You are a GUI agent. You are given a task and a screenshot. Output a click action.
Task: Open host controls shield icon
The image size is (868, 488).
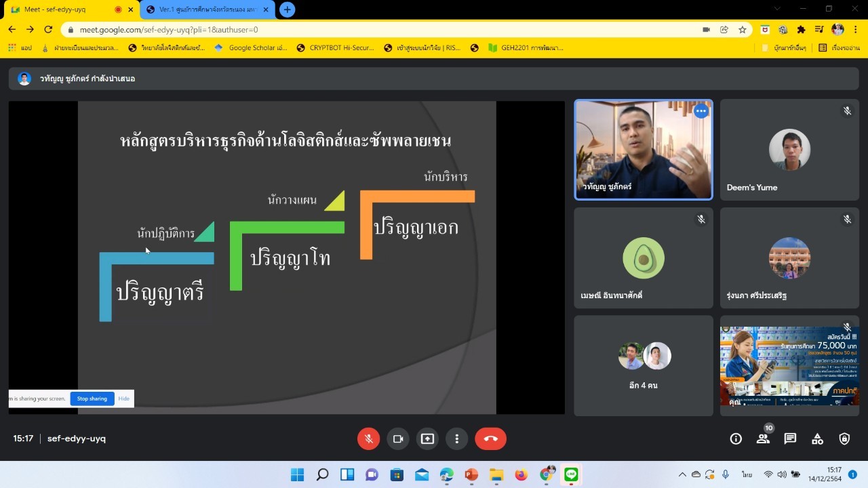point(844,439)
